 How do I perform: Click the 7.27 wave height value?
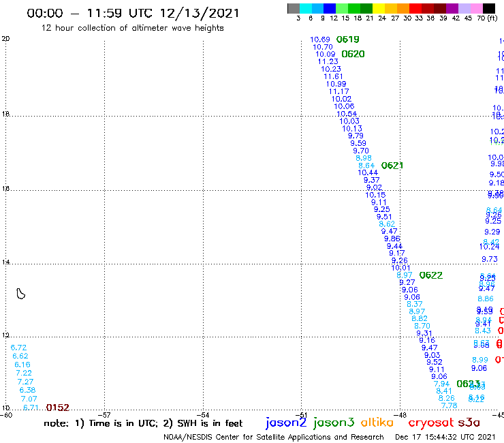pyautogui.click(x=25, y=382)
